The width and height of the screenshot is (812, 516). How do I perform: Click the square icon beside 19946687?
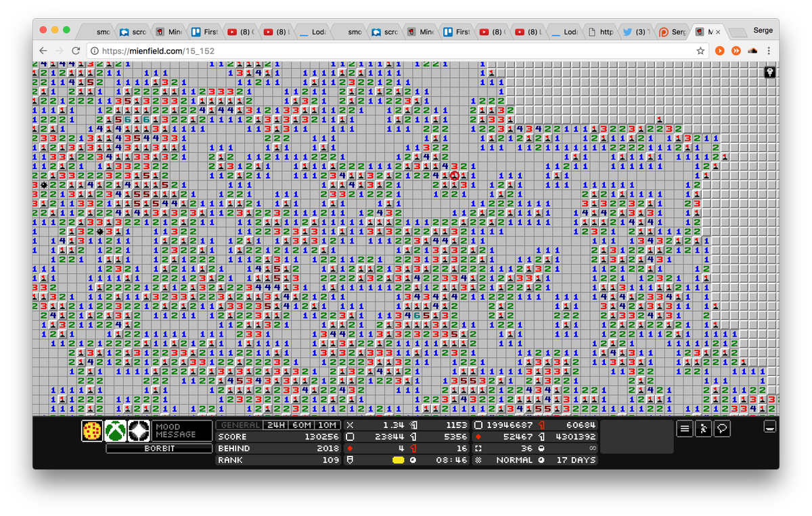[478, 425]
